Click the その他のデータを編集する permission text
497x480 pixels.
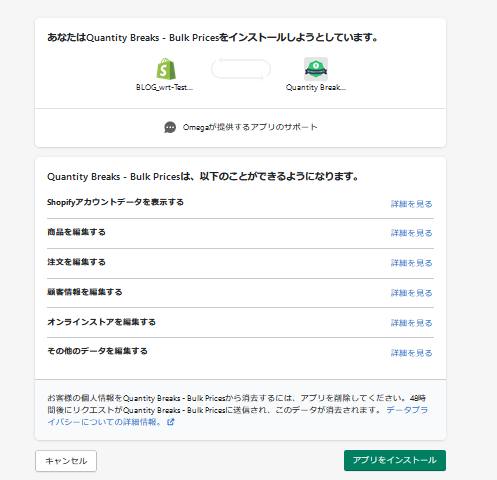click(x=97, y=351)
